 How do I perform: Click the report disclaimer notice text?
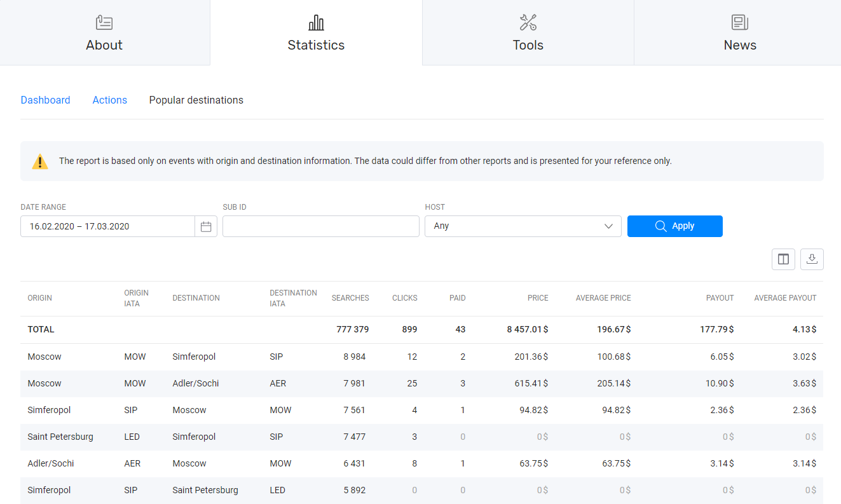[x=366, y=161]
